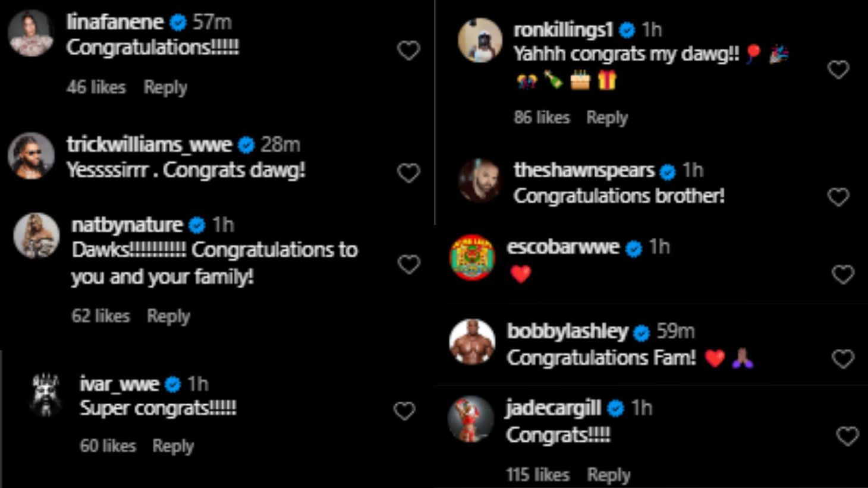Reply to ivar_wwe's comment
Screen dimensions: 868x488
173,446
